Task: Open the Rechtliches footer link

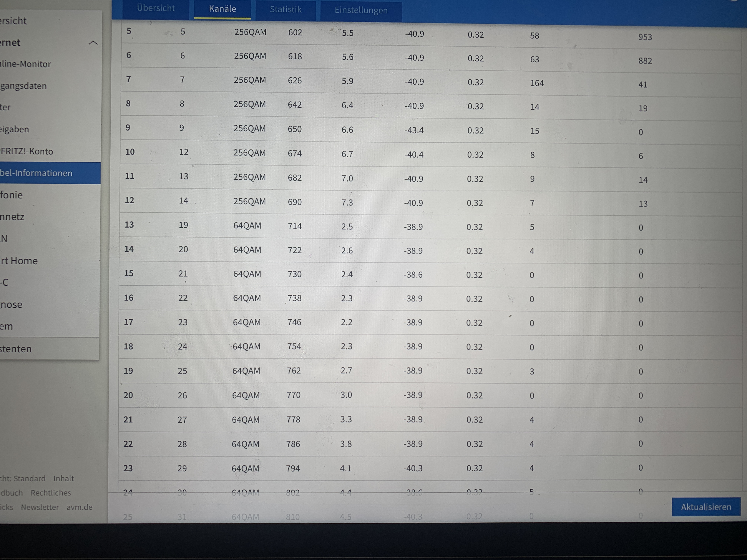Action: (51, 493)
